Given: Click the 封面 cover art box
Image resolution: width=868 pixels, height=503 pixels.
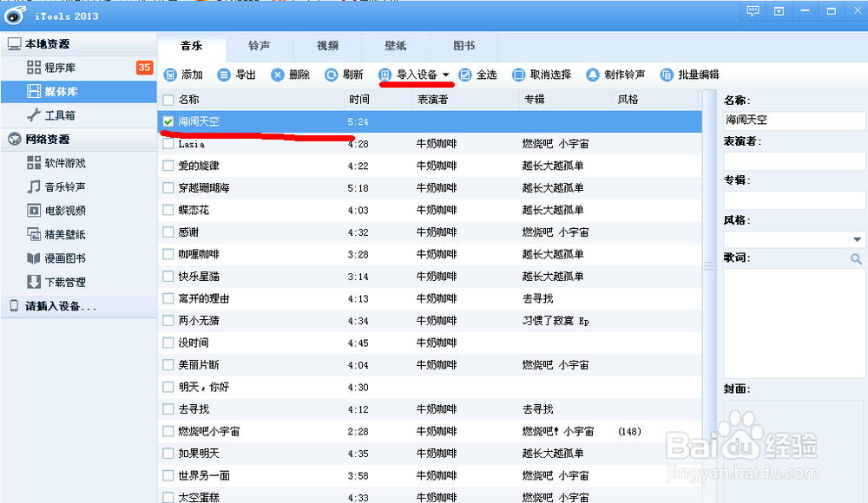Looking at the screenshot, I should click(x=793, y=451).
